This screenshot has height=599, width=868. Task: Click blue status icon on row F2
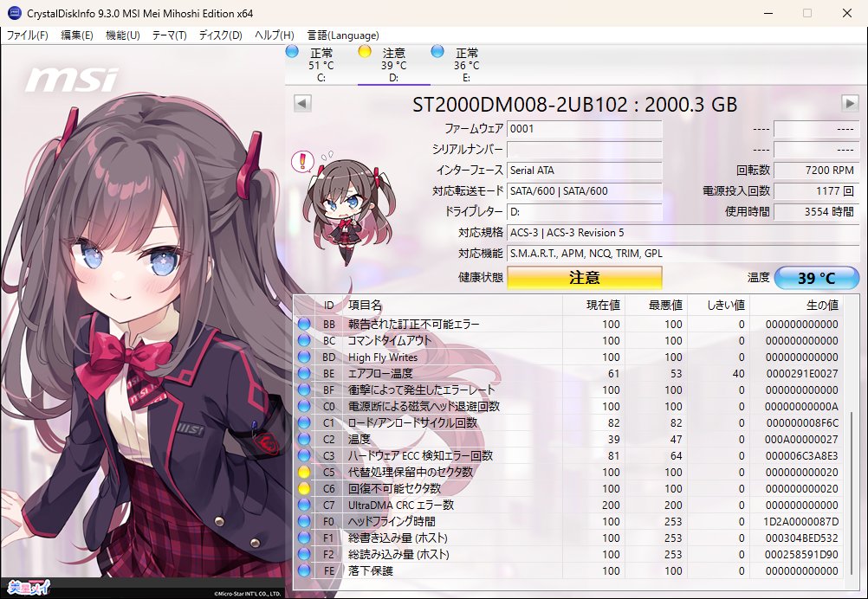(x=304, y=554)
